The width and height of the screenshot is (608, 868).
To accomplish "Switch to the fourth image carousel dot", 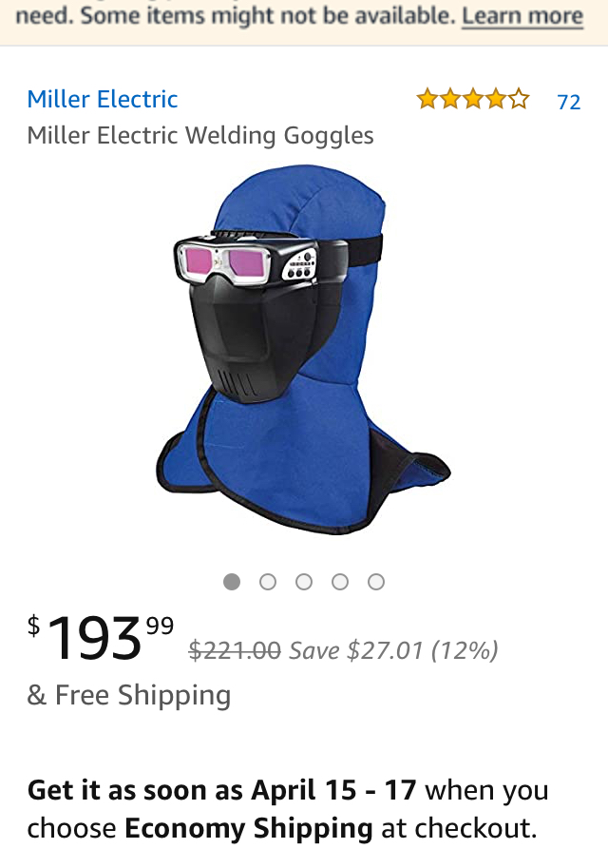I will [340, 582].
